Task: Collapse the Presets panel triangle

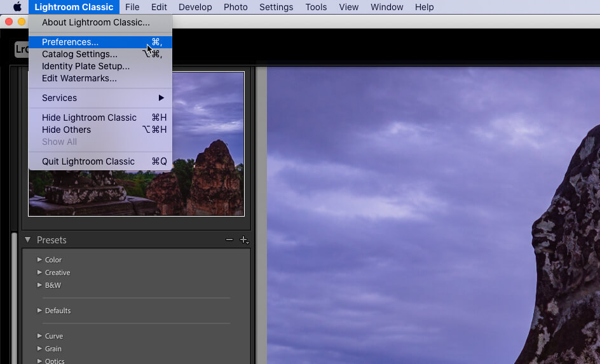Action: click(x=28, y=240)
